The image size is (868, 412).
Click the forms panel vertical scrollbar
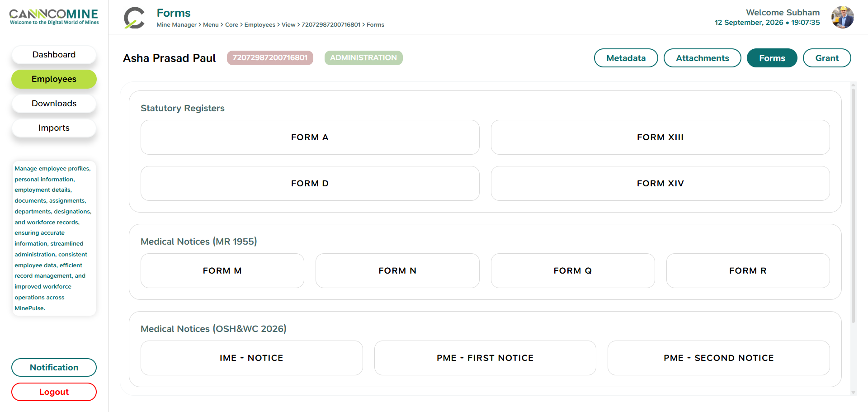(x=853, y=206)
